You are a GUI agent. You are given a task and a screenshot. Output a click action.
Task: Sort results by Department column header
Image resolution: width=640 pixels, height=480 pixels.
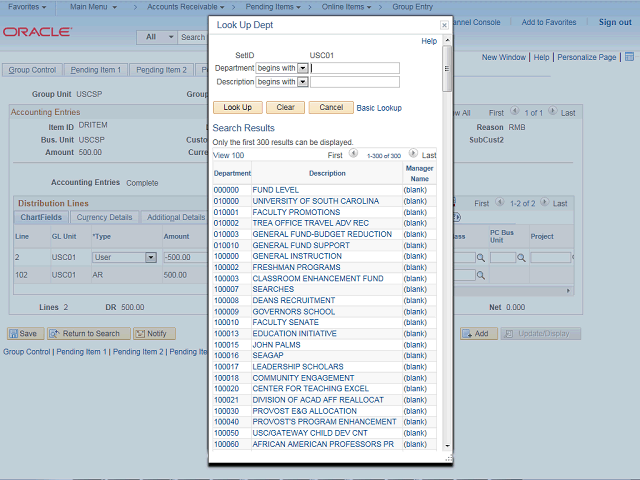click(232, 173)
